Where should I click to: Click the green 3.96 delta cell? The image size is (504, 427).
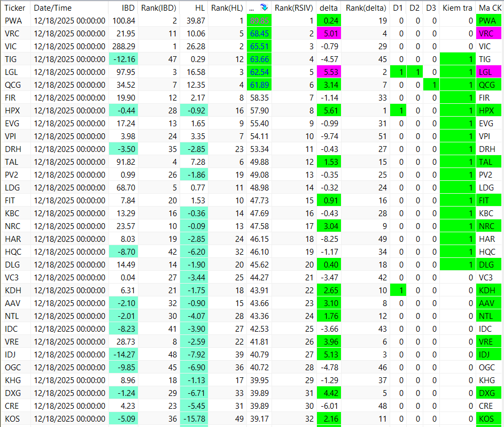[x=329, y=342]
